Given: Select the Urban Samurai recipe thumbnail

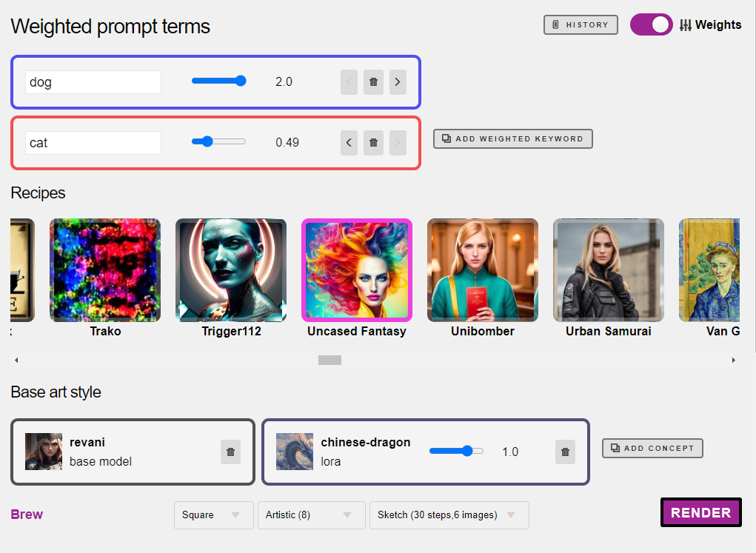Looking at the screenshot, I should 609,270.
